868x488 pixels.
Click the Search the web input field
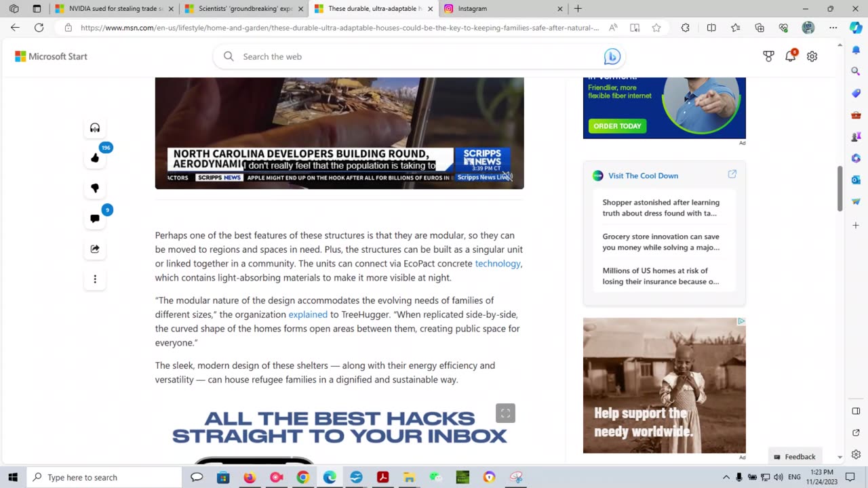tap(420, 56)
